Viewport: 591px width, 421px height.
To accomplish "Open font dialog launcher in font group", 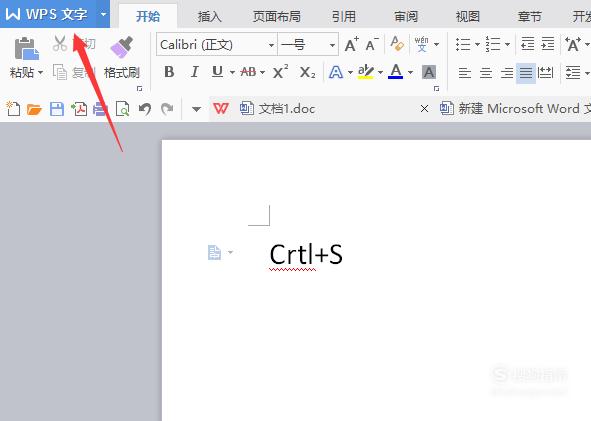I will coord(436,89).
